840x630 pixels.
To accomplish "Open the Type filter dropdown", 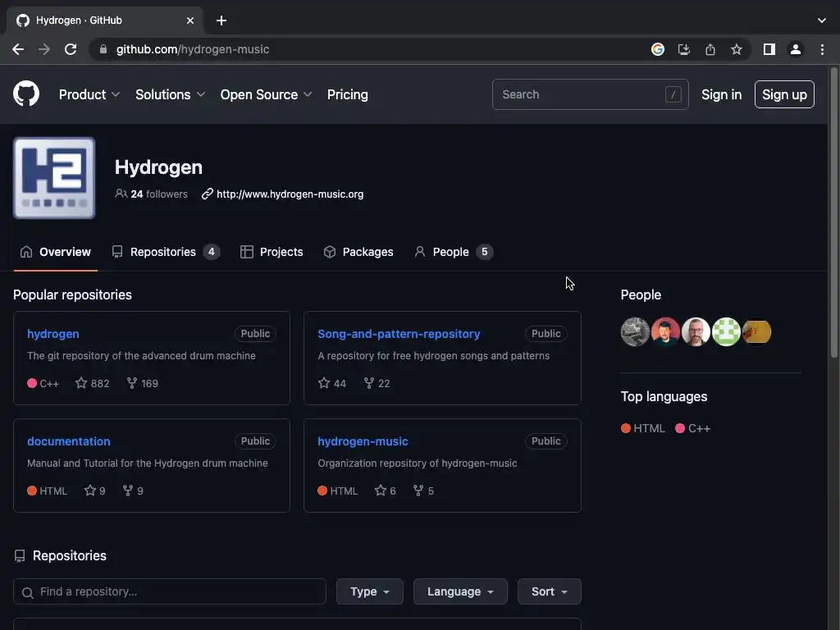I will (x=370, y=591).
